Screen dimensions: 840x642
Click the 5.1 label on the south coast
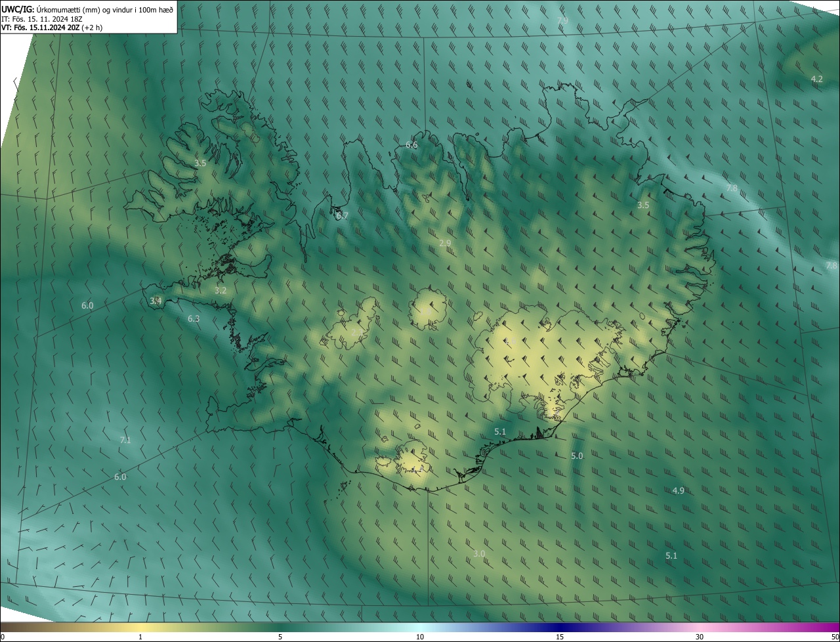point(500,431)
